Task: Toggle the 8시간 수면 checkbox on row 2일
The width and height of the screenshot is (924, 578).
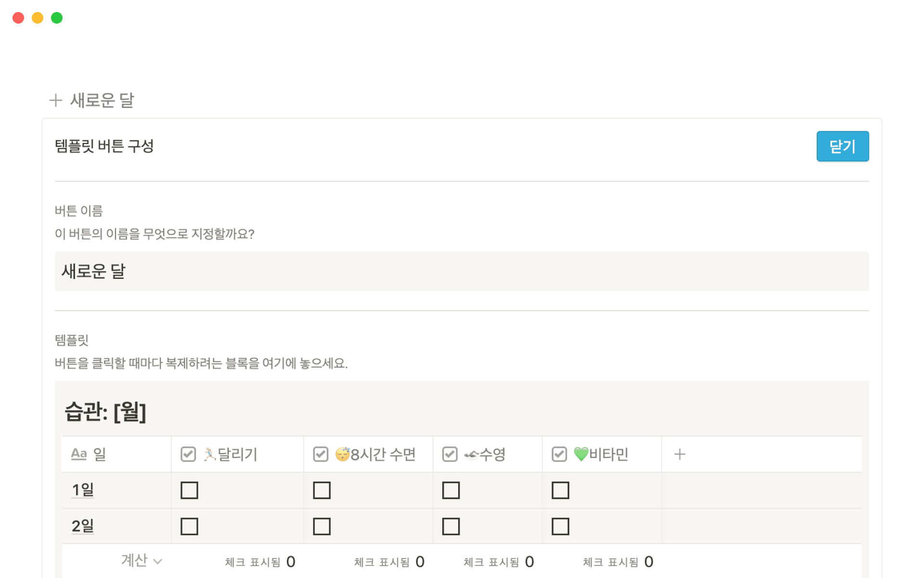Action: [322, 526]
